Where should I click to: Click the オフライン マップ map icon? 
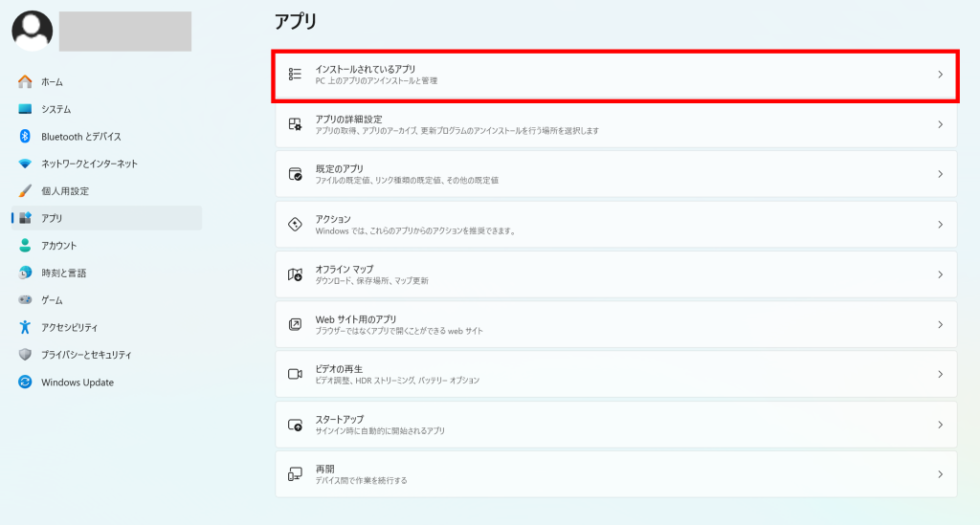tap(295, 274)
